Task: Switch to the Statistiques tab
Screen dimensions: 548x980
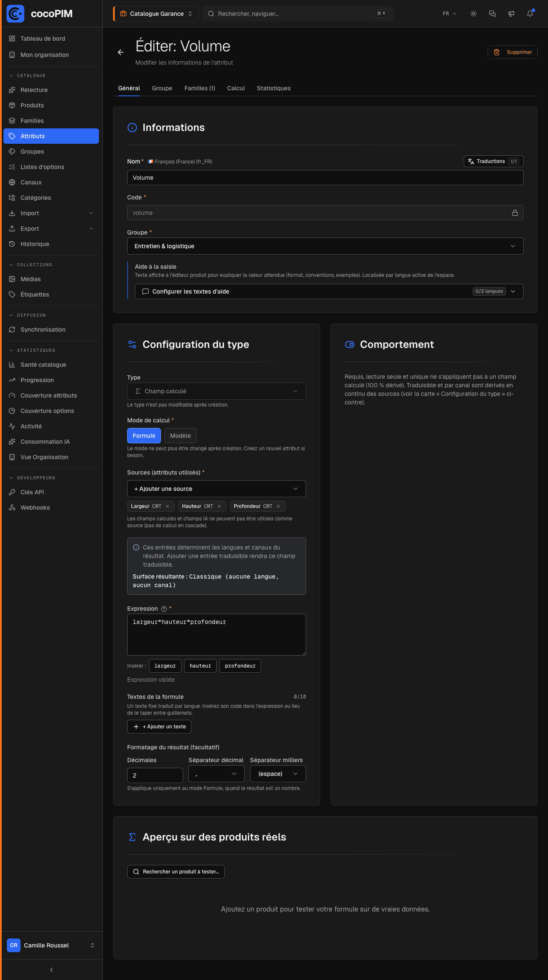Action: pos(274,88)
